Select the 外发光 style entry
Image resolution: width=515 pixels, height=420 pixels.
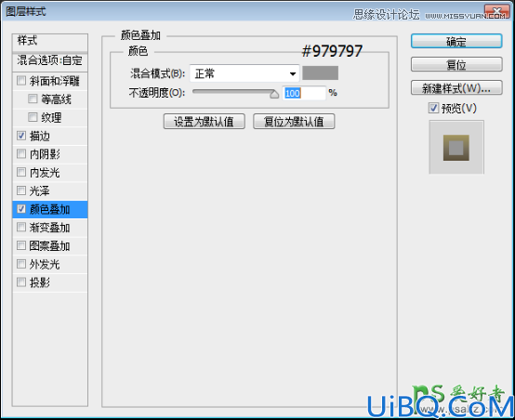pyautogui.click(x=50, y=264)
